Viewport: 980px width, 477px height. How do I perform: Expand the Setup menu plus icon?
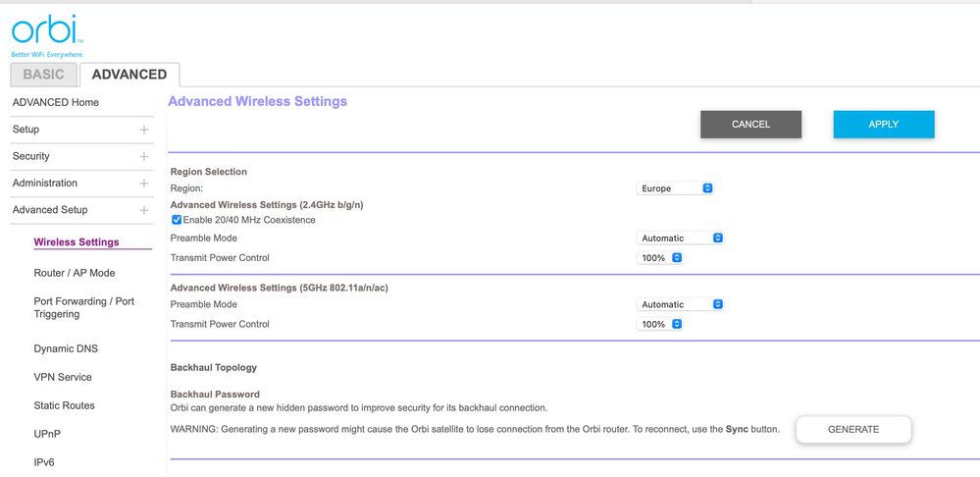[x=144, y=130]
